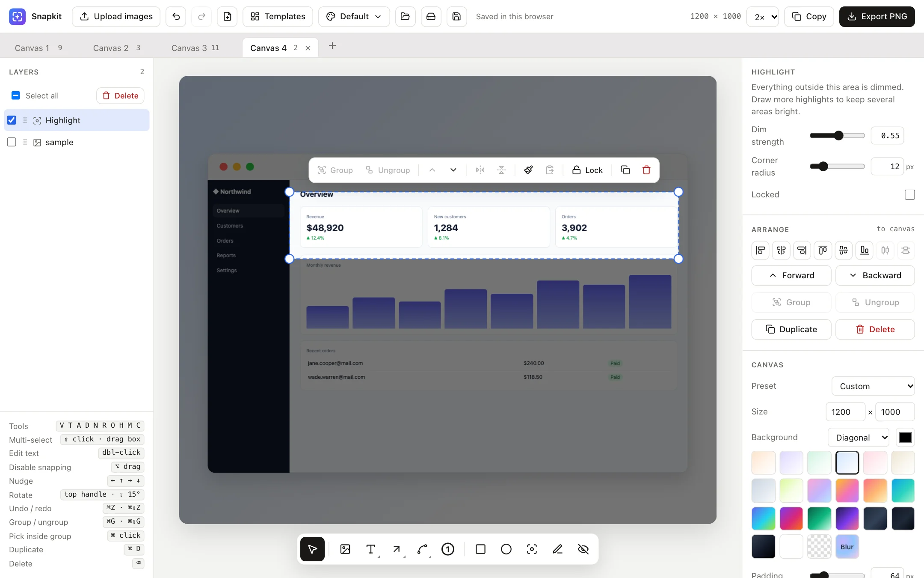Uncheck the Highlight layer checkbox
This screenshot has width=924, height=578.
[12, 120]
